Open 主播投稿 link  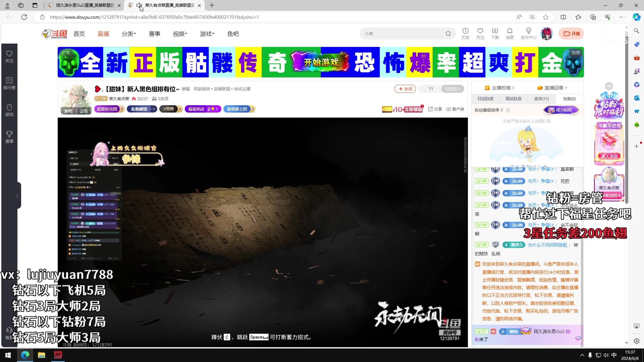(499, 88)
